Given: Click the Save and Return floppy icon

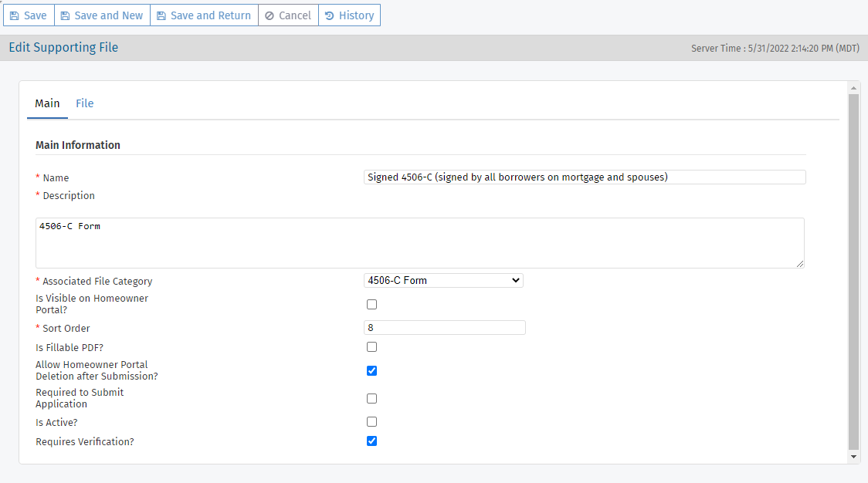Looking at the screenshot, I should pos(161,15).
